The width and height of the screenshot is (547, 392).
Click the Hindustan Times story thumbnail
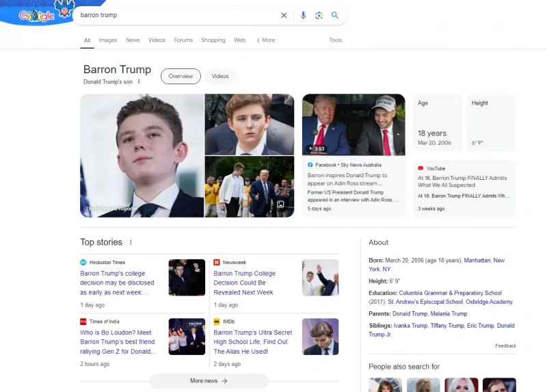point(187,278)
